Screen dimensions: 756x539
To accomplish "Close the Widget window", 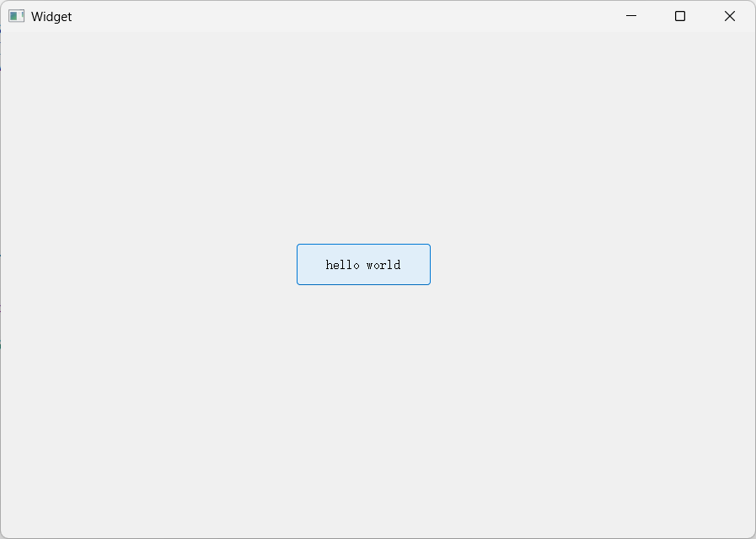I will tap(730, 16).
